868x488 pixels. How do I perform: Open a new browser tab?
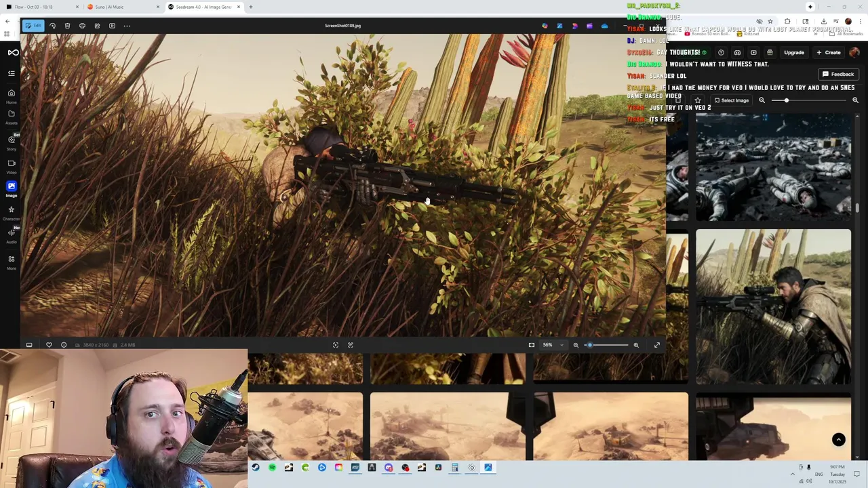coord(250,7)
